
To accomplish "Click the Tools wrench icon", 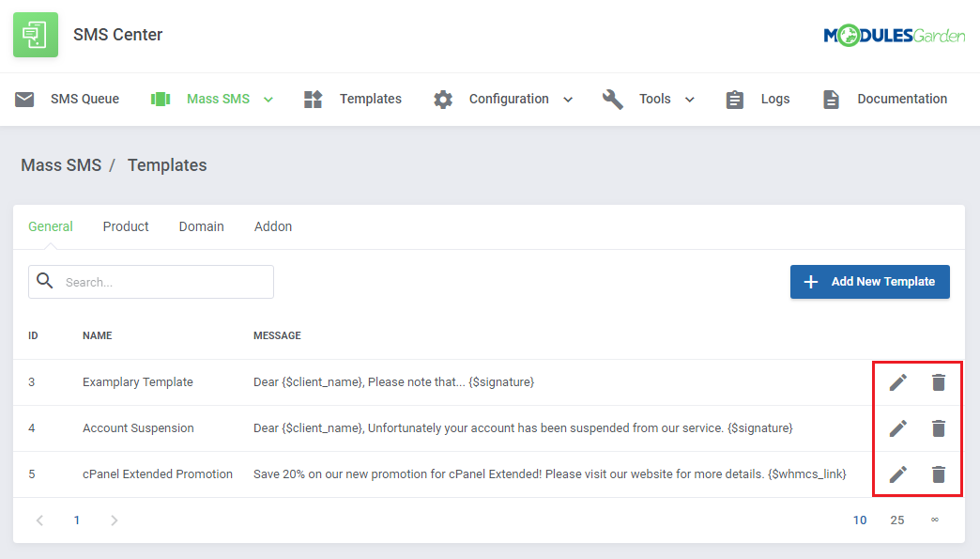I will (612, 99).
